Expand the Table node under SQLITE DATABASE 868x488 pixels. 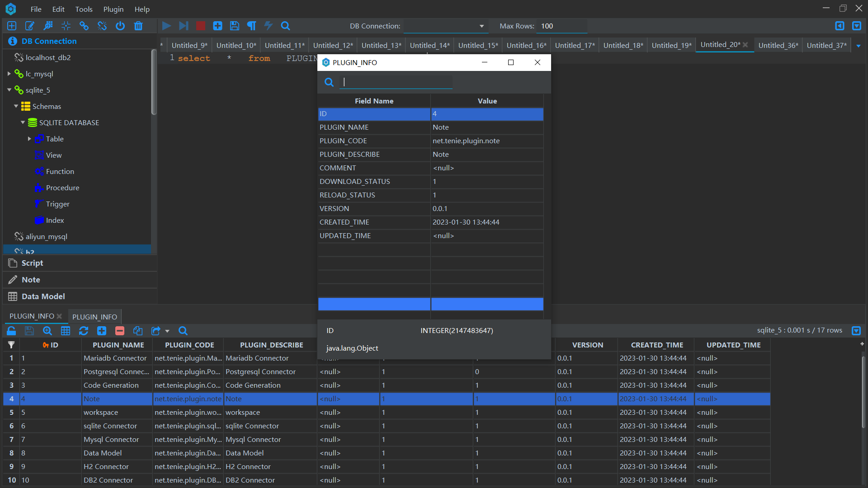29,139
